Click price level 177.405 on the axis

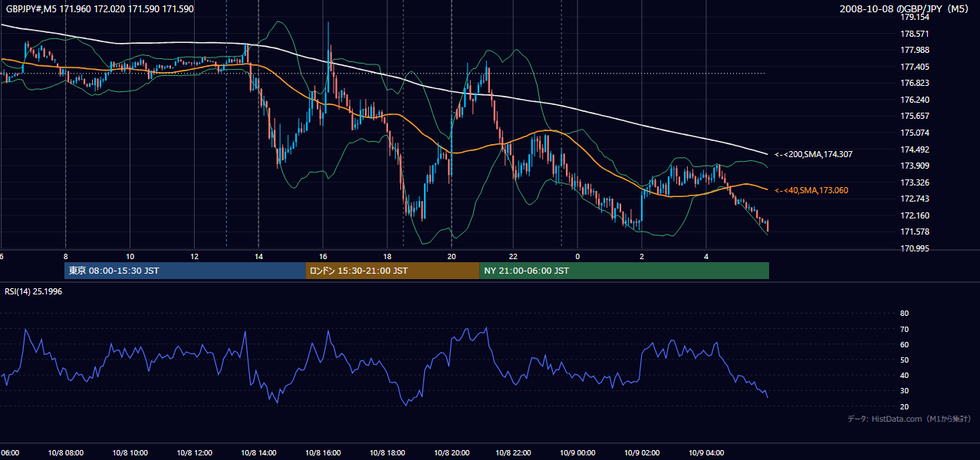click(914, 67)
